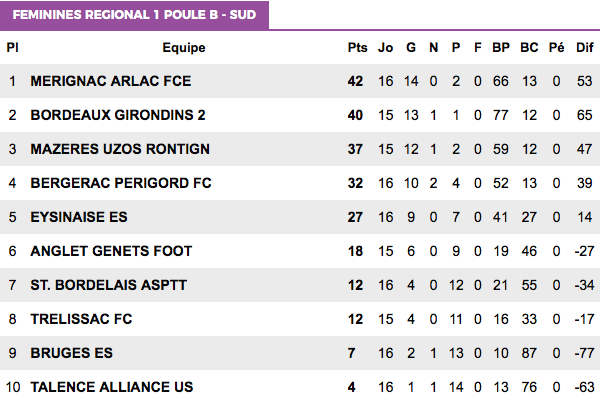This screenshot has width=601, height=409.
Task: Open the BERGERAC PERIGORD FC team entry
Action: [121, 183]
